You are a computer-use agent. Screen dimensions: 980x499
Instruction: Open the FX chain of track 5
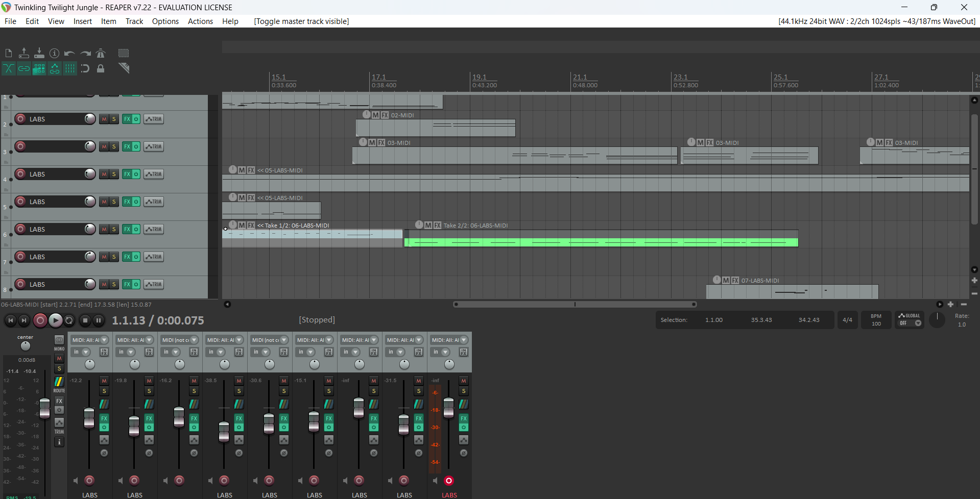127,202
